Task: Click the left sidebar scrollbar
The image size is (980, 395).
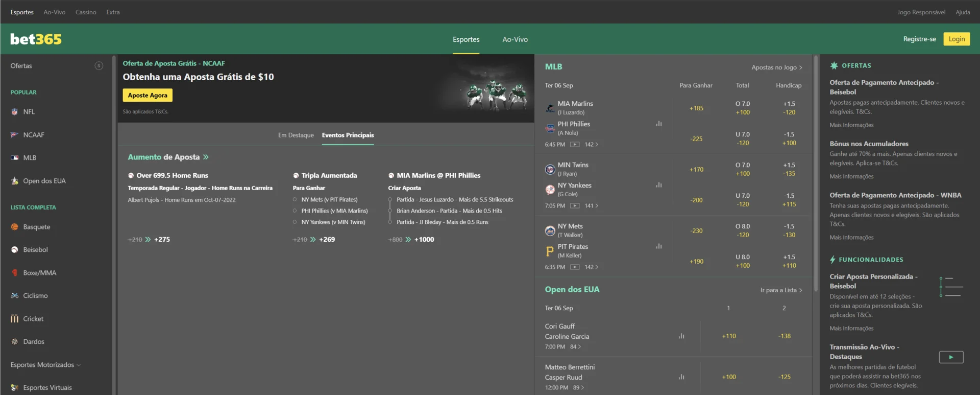Action: (x=114, y=225)
